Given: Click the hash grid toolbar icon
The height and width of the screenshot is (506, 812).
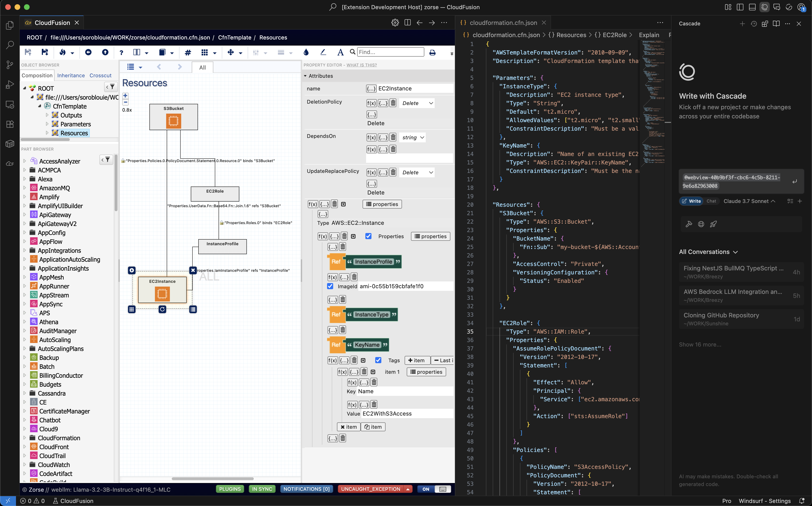Looking at the screenshot, I should coord(188,52).
